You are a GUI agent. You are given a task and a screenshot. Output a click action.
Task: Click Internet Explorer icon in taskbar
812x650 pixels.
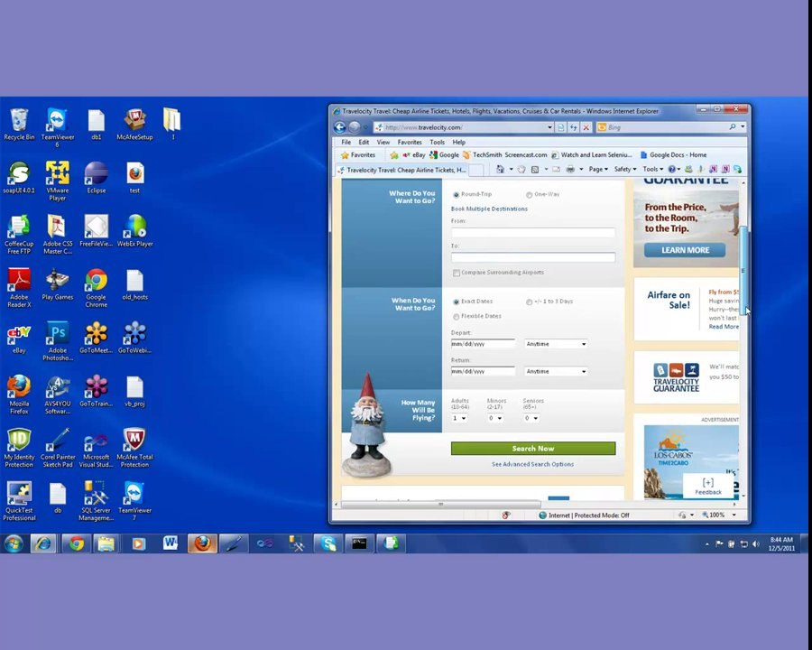[43, 543]
